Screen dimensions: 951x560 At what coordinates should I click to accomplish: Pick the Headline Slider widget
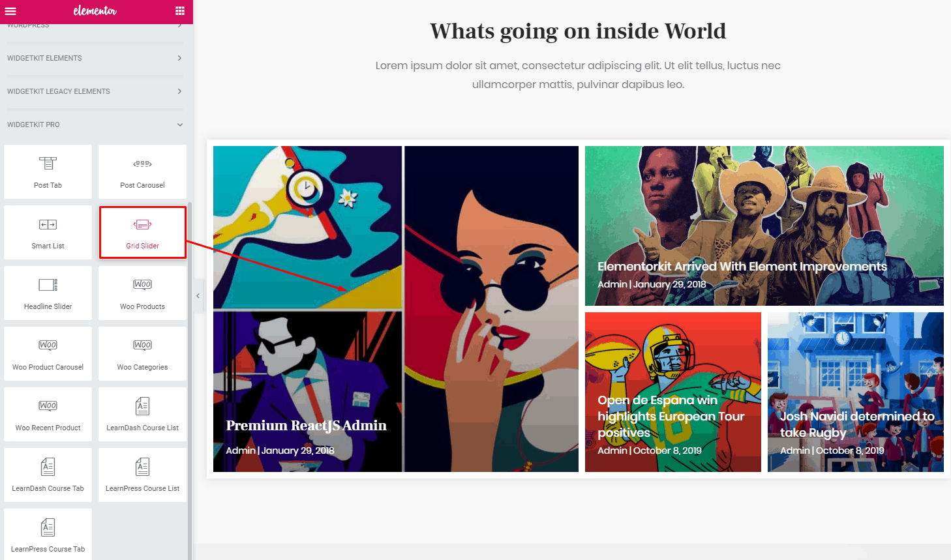(48, 293)
